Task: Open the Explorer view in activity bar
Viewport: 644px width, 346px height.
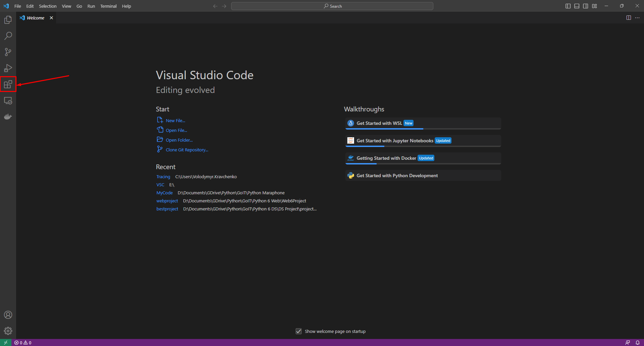Action: [x=8, y=20]
